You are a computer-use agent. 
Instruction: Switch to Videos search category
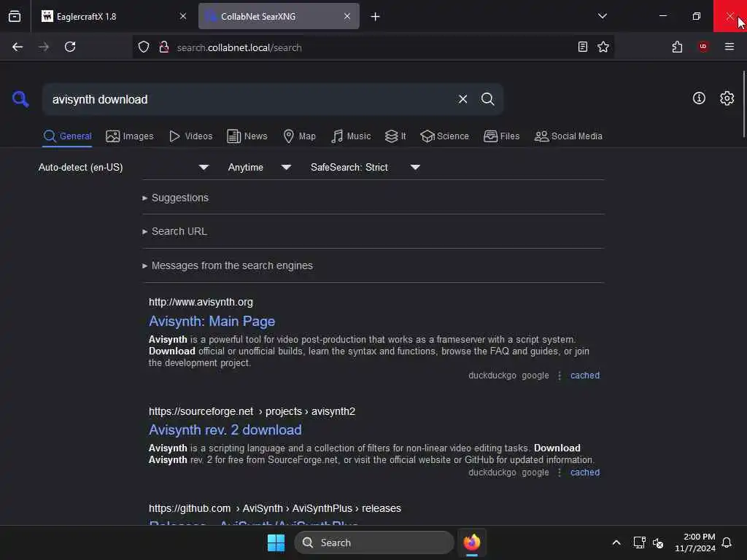[190, 136]
